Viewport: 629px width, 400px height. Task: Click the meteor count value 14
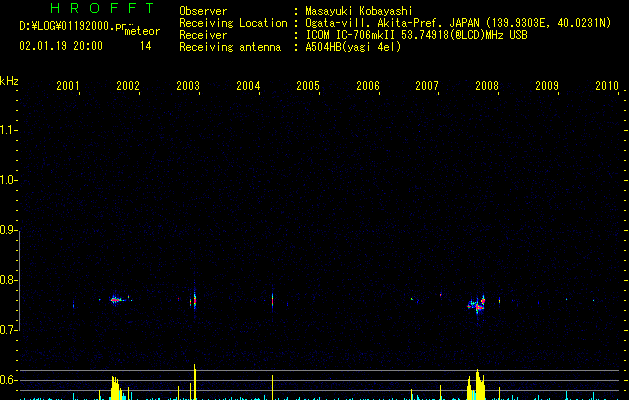pyautogui.click(x=146, y=46)
